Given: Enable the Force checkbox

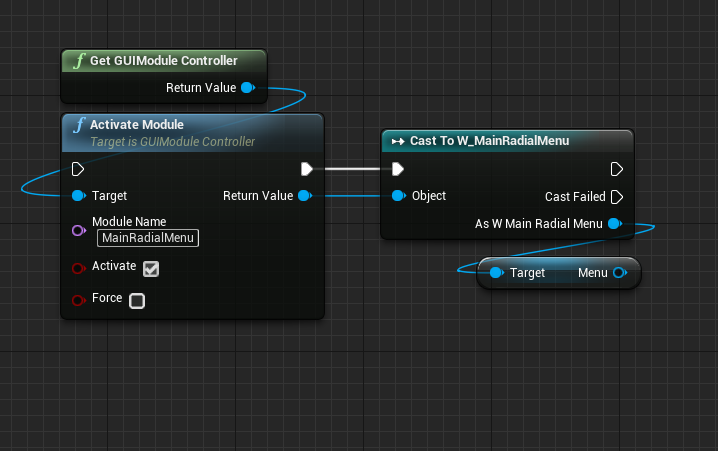Looking at the screenshot, I should (x=137, y=300).
